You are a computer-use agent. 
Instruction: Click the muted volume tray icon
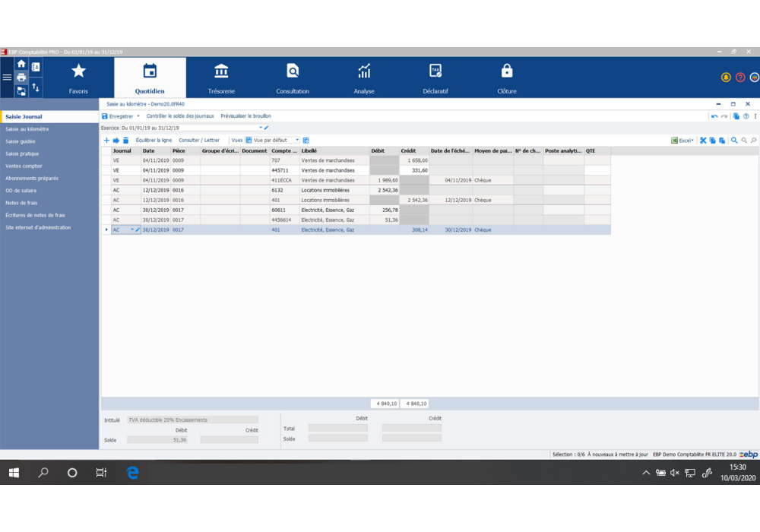[675, 473]
